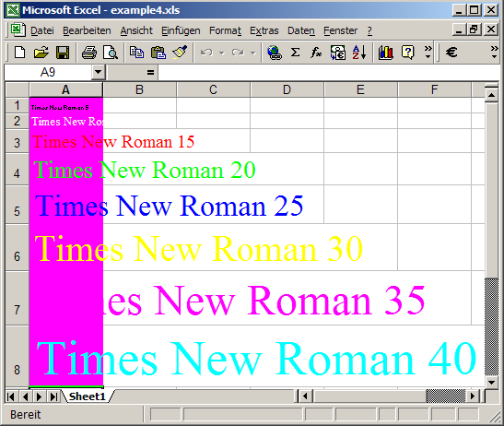Insert AutoSum with the sigma icon

(295, 53)
